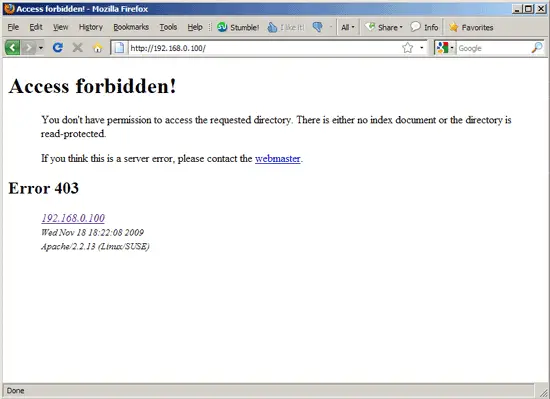Reload the page with the blue refresh icon
The image size is (550, 399).
[58, 47]
